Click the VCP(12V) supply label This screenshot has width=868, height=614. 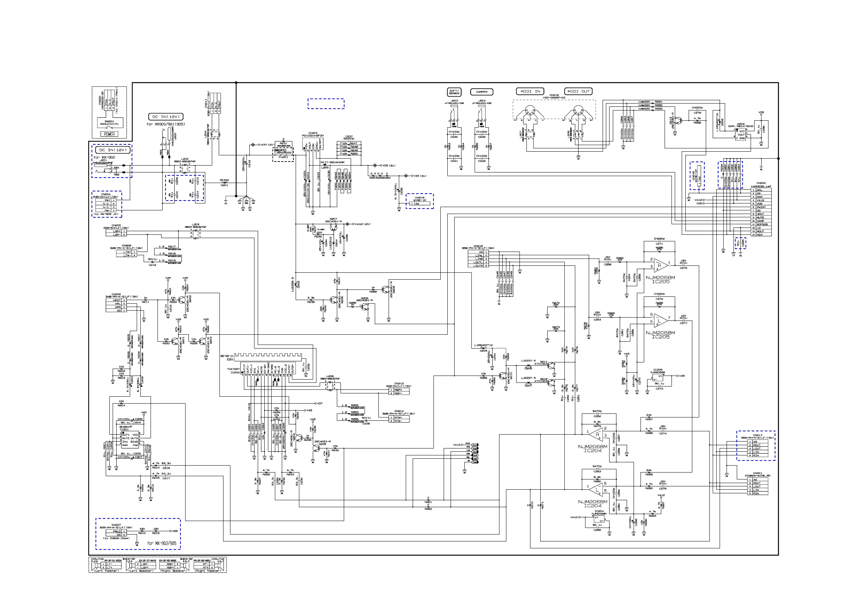[x=267, y=145]
